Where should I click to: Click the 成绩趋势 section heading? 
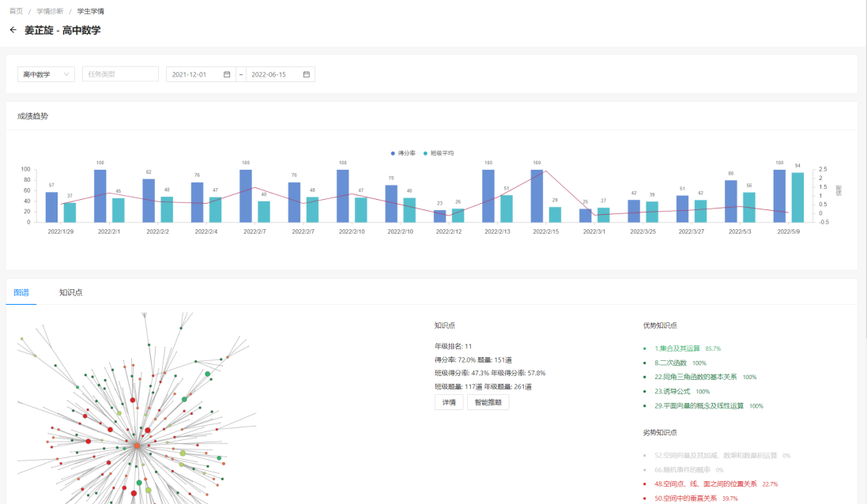[x=32, y=116]
